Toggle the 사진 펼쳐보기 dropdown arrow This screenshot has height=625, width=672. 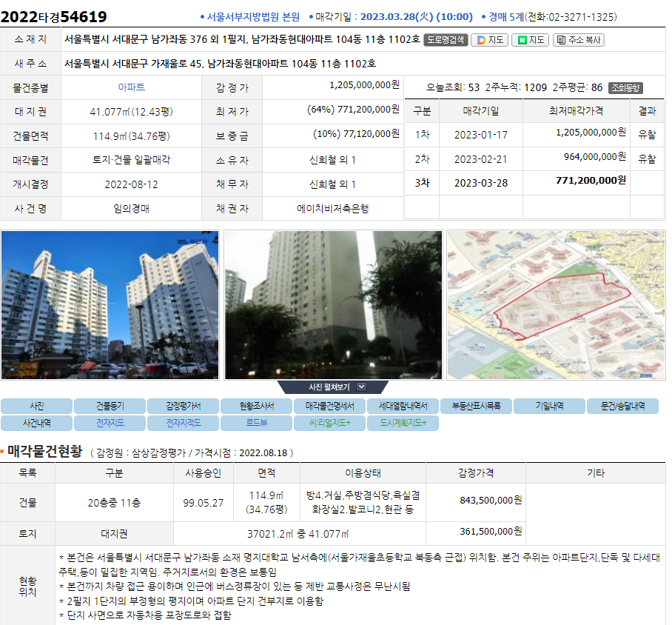tap(361, 387)
